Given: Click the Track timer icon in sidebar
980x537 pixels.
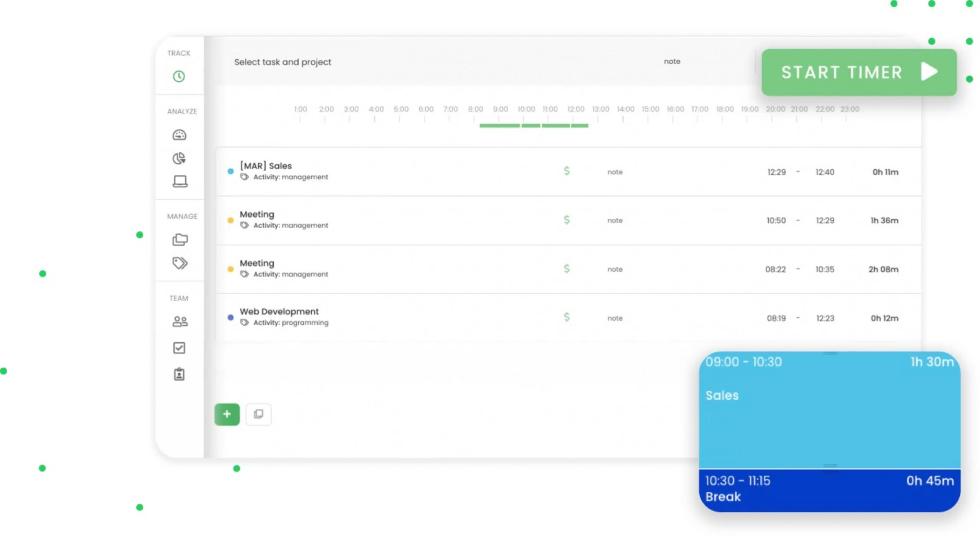Looking at the screenshot, I should [x=178, y=76].
